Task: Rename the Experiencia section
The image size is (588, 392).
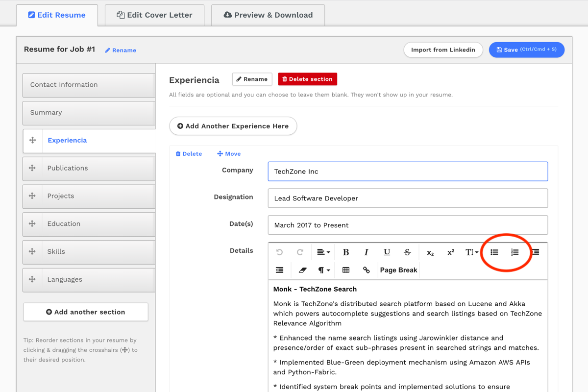Action: click(x=252, y=79)
